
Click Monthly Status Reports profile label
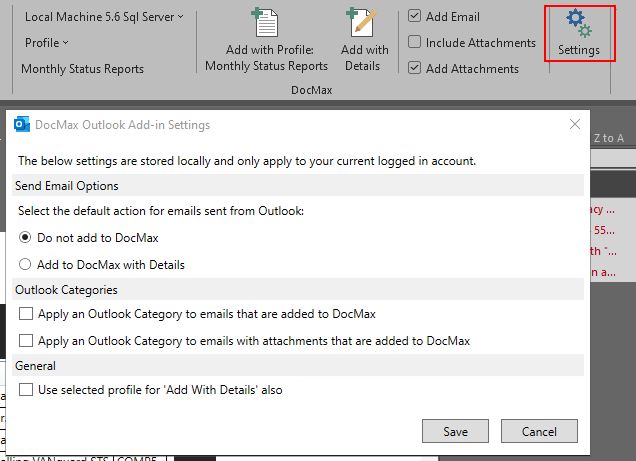click(83, 69)
